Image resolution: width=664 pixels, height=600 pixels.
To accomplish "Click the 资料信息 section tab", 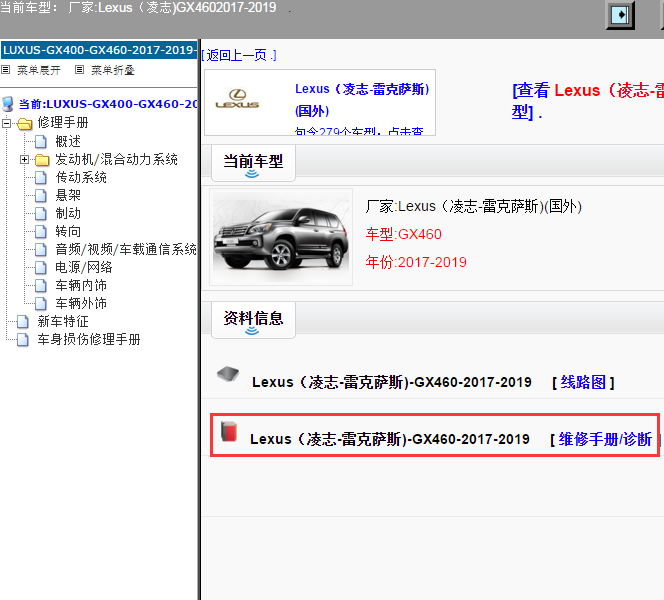I will pos(253,320).
